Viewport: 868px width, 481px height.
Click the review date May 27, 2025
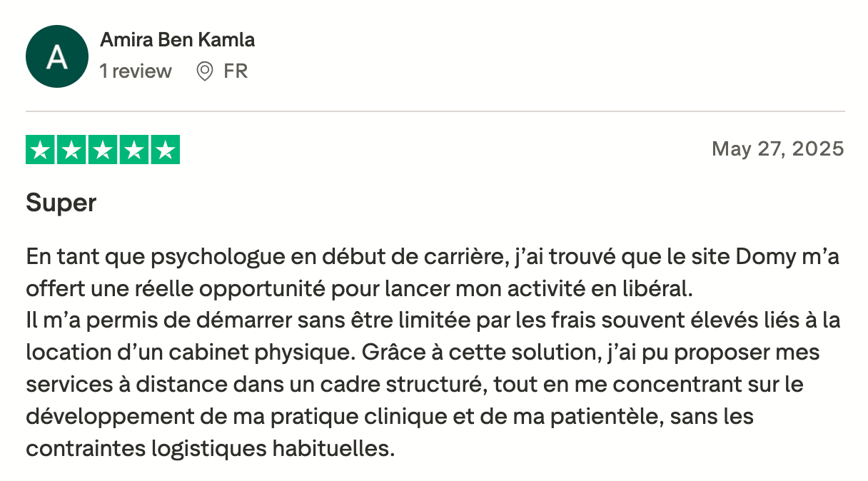pyautogui.click(x=777, y=148)
